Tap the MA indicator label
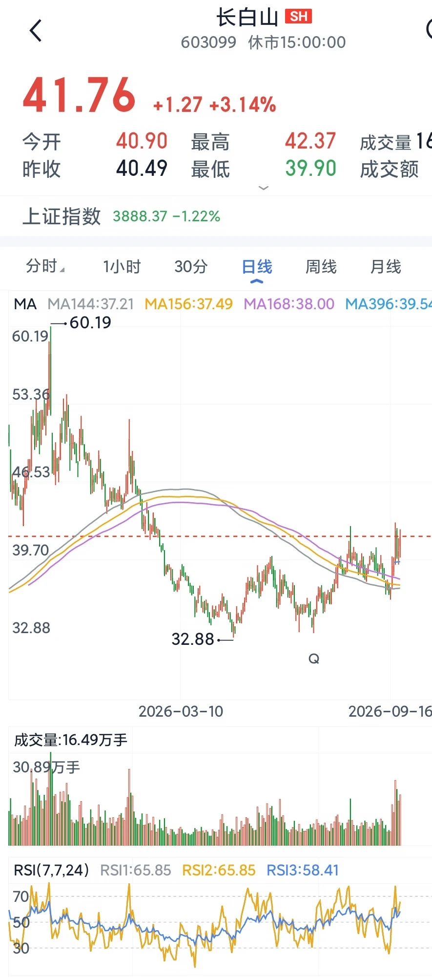 25,304
